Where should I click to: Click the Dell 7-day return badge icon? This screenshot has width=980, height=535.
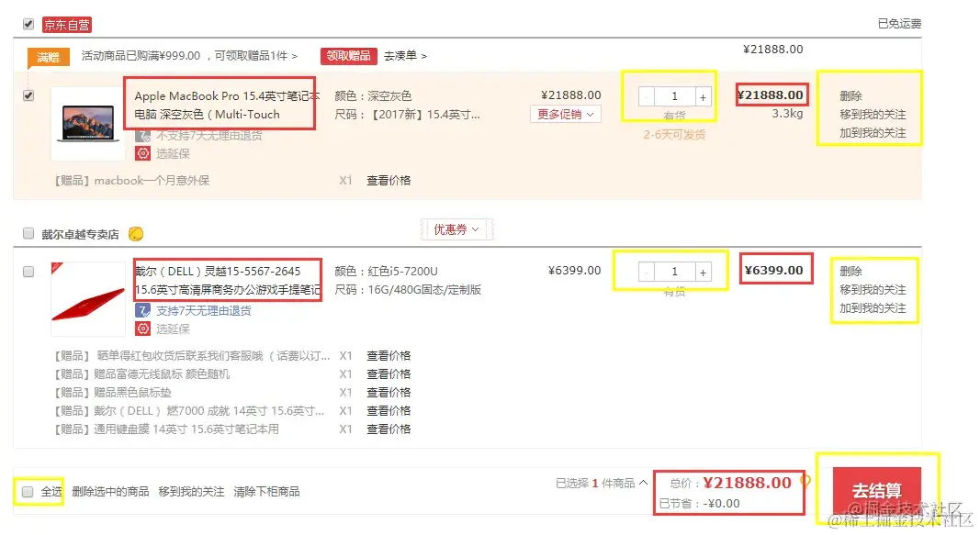[143, 311]
